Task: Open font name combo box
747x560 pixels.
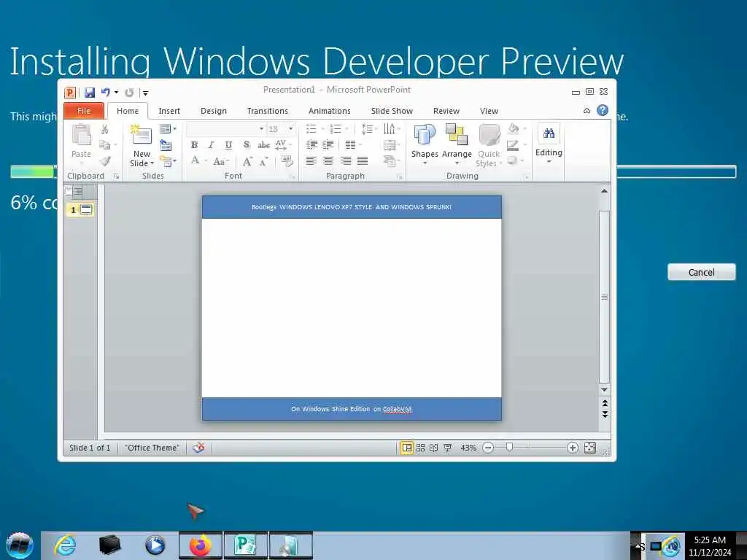Action: (x=226, y=129)
